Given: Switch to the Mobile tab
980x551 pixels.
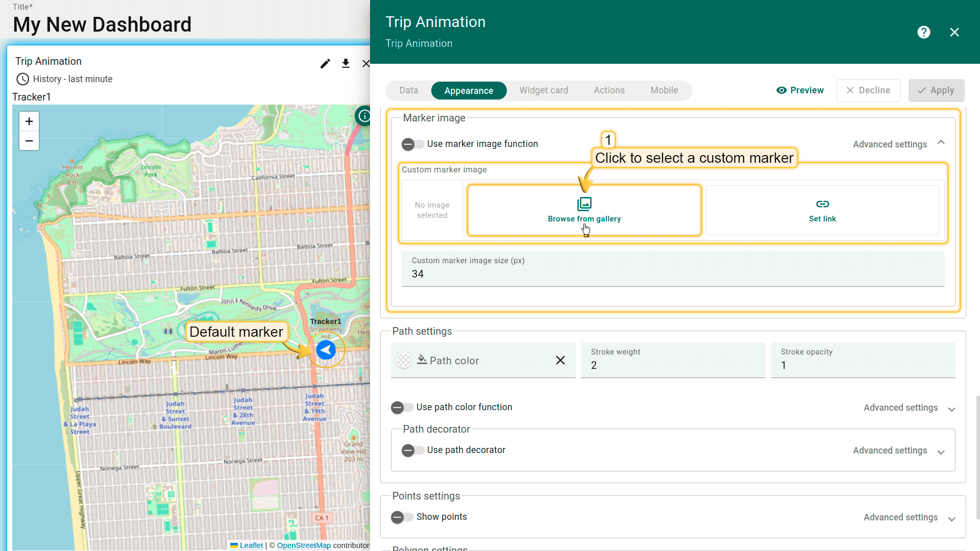Looking at the screenshot, I should [664, 90].
